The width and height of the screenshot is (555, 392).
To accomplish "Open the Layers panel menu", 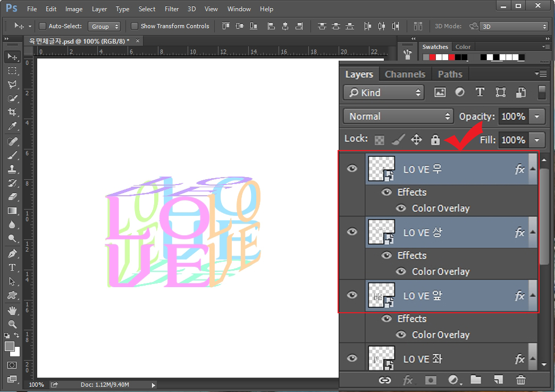I will (541, 73).
